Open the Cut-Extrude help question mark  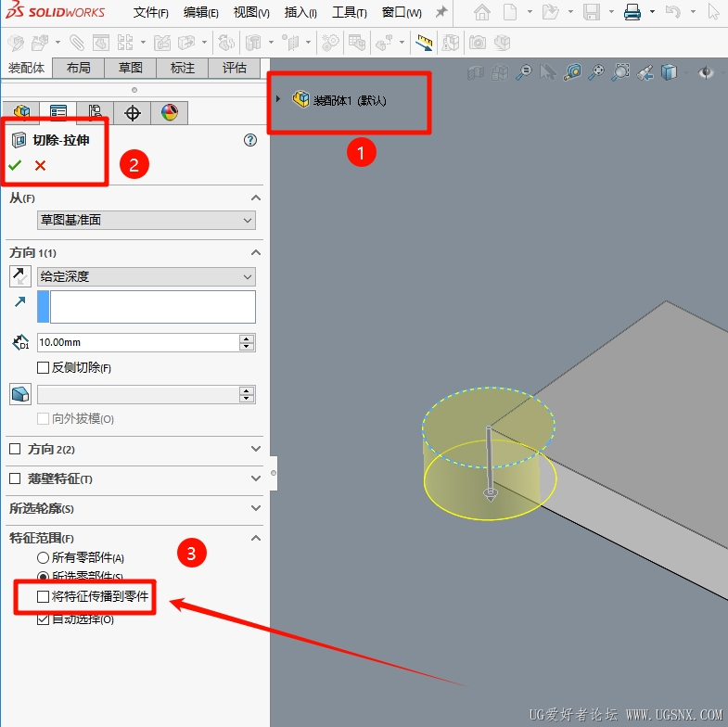pyautogui.click(x=250, y=140)
